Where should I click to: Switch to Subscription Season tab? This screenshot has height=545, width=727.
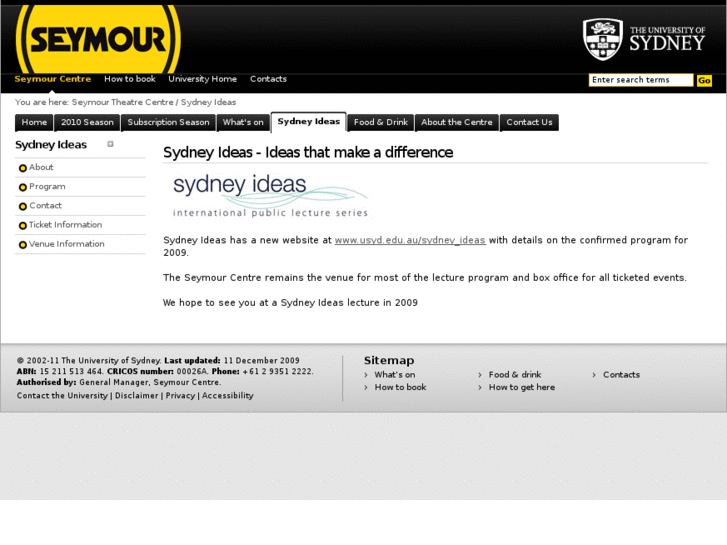tap(168, 122)
